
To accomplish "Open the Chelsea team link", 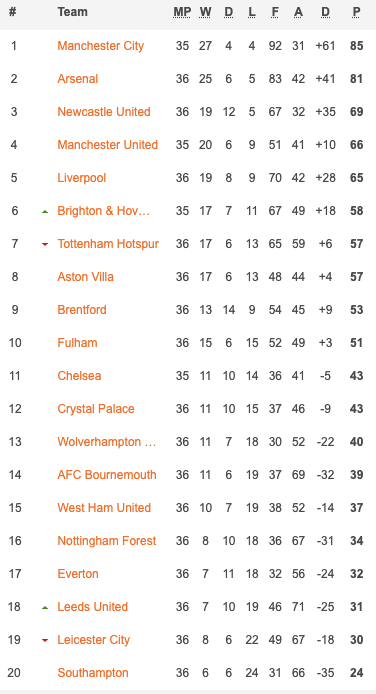I will point(79,376).
